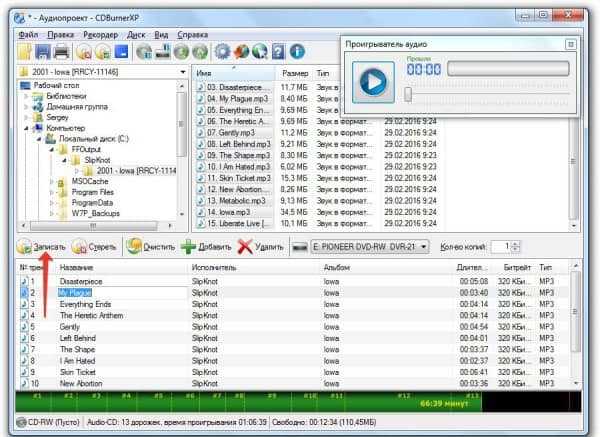This screenshot has width=600, height=437.
Task: Click the number of copies spinner arrows
Action: click(515, 247)
